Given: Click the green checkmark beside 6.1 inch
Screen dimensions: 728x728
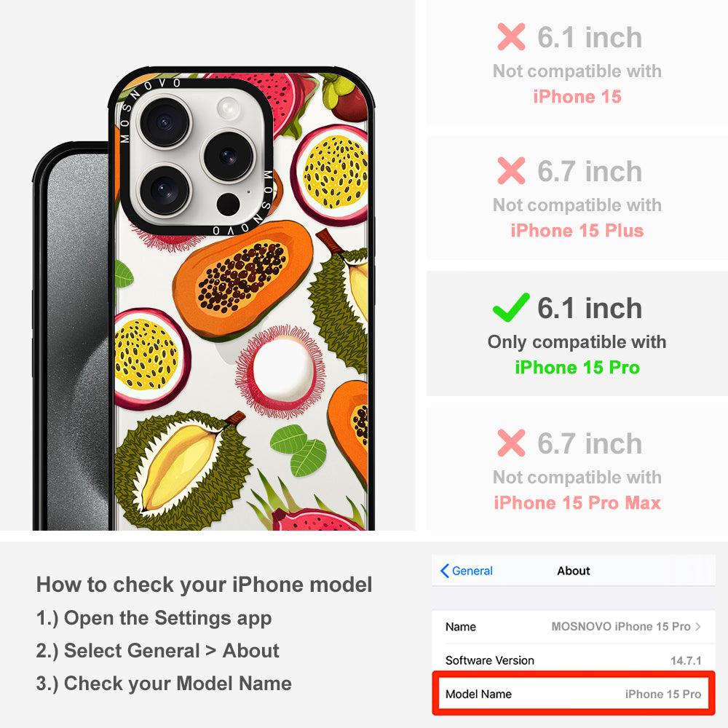Looking at the screenshot, I should 511,308.
